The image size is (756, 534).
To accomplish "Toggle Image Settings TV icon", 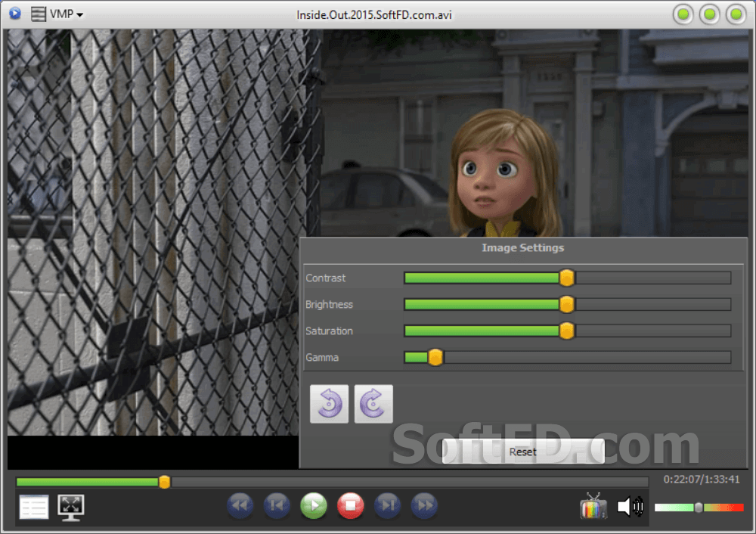I will [x=593, y=506].
